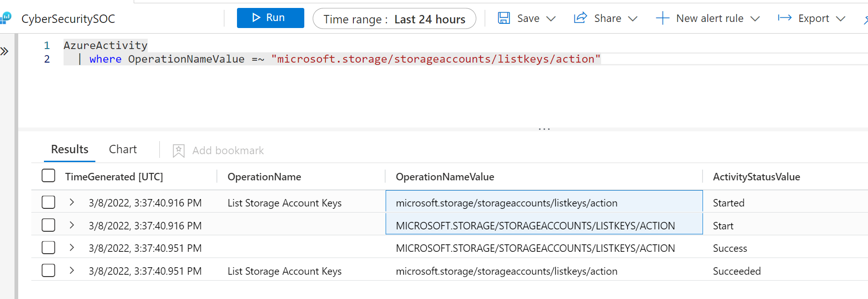868x299 pixels.
Task: Click timestamp of the Succeeded row
Action: point(145,271)
